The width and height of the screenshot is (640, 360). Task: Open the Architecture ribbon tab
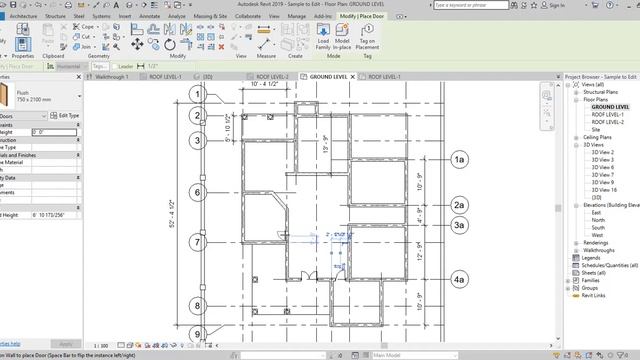[x=23, y=16]
